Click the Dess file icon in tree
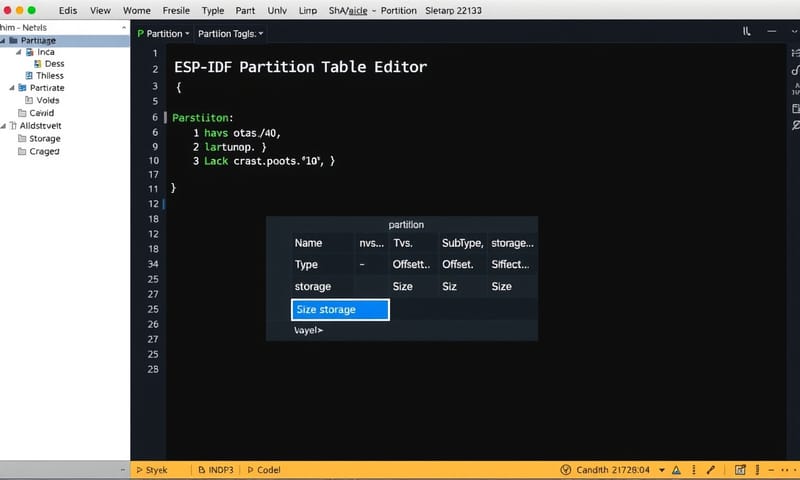The height and width of the screenshot is (480, 800). tap(37, 64)
